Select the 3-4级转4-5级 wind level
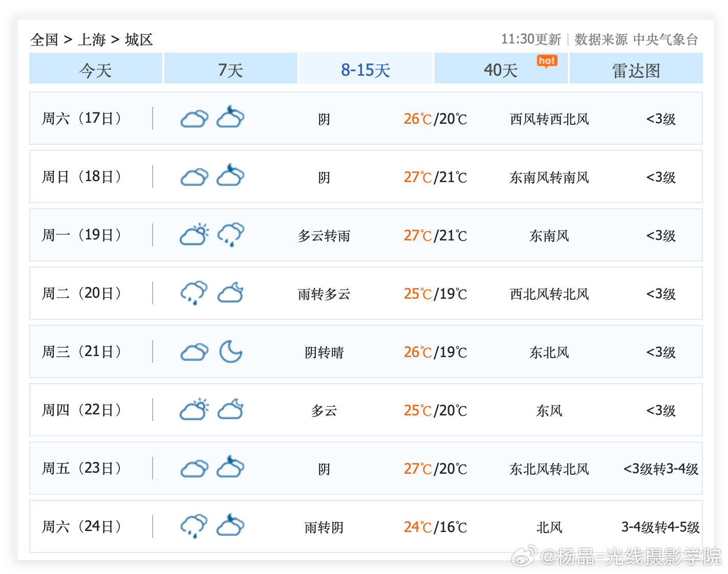Image resolution: width=728 pixels, height=574 pixels. pyautogui.click(x=661, y=527)
